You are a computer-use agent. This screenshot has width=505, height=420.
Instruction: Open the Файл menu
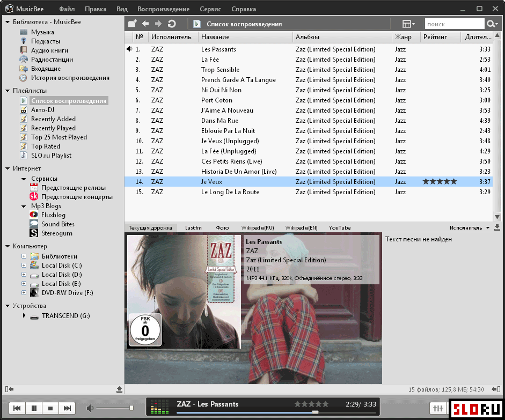[67, 9]
